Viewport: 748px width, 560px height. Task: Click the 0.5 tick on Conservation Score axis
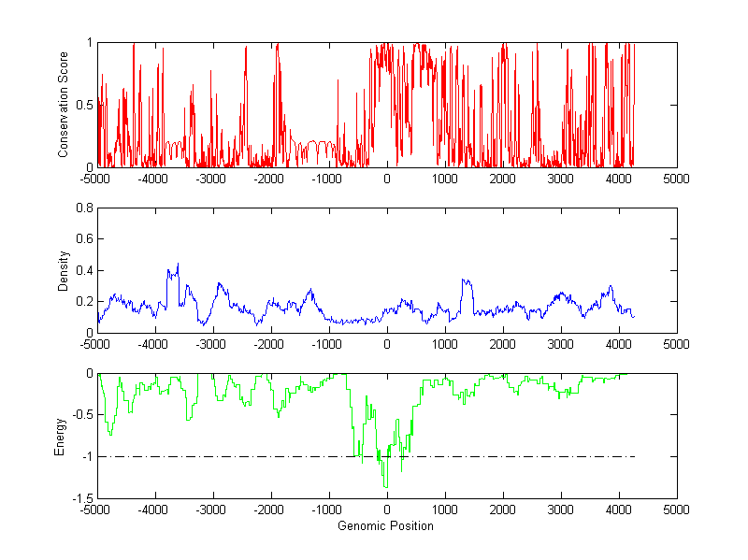pyautogui.click(x=85, y=105)
